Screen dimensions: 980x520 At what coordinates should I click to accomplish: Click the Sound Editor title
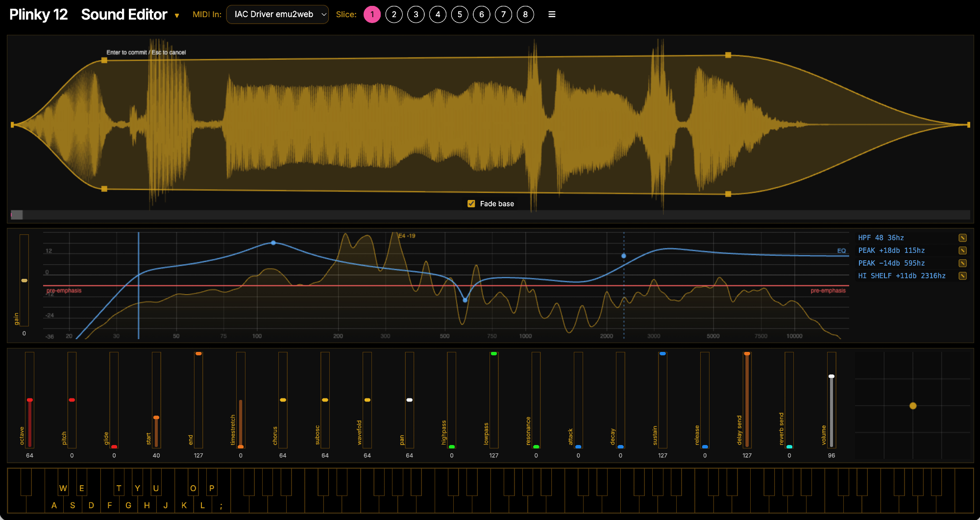point(124,15)
